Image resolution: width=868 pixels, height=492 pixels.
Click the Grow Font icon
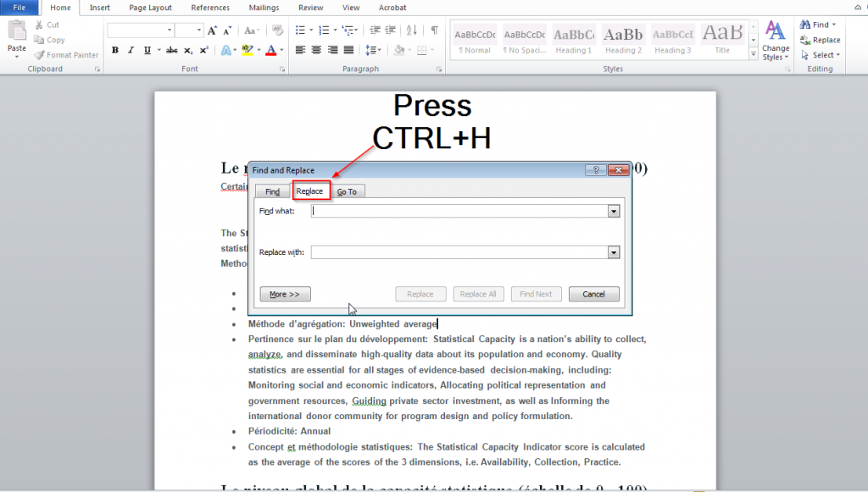pos(212,30)
